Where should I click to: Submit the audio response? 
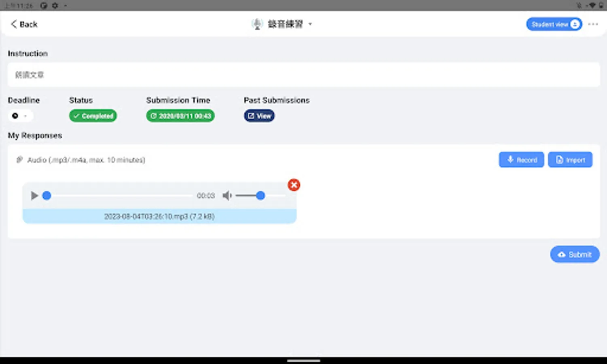(574, 254)
